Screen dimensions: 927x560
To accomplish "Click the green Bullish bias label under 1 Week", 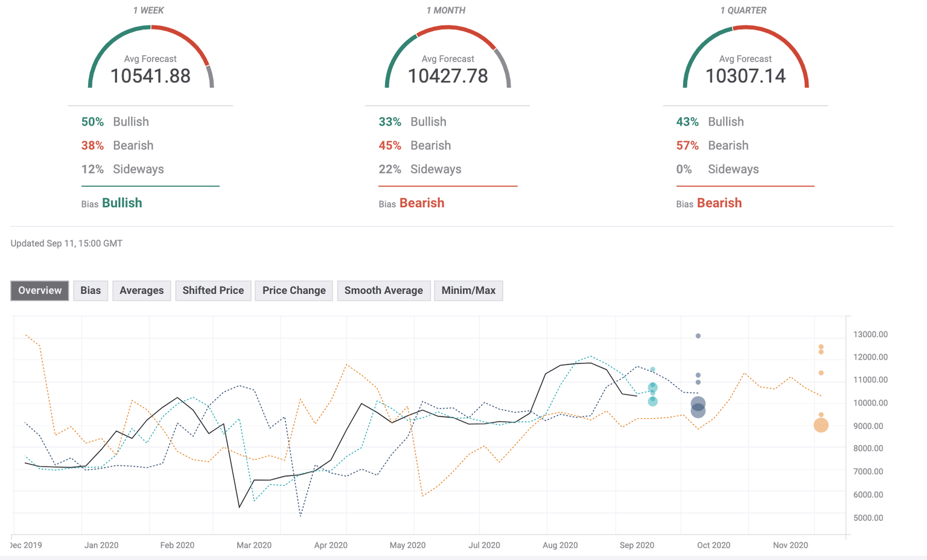I will click(x=122, y=203).
